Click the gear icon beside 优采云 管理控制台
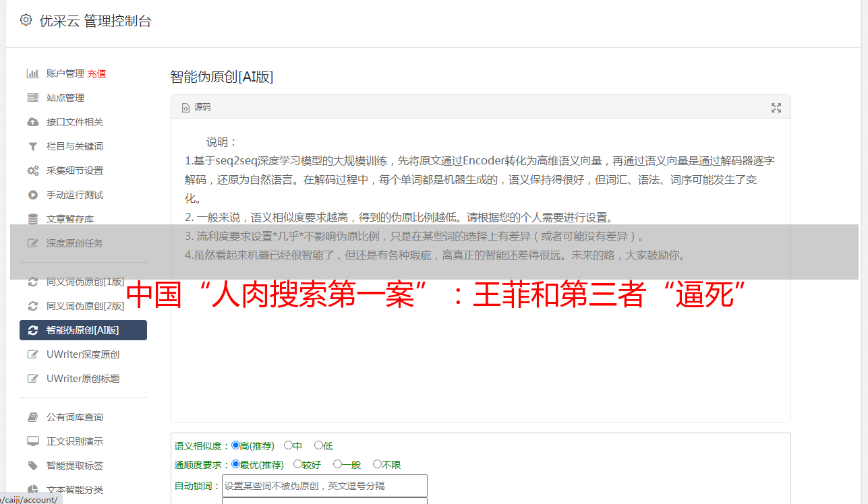The image size is (868, 504). [26, 20]
